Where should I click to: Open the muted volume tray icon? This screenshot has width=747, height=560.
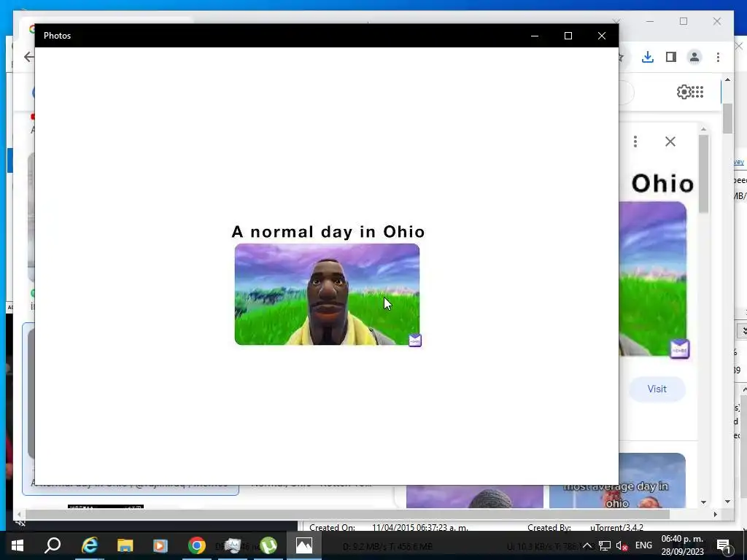[x=622, y=545]
